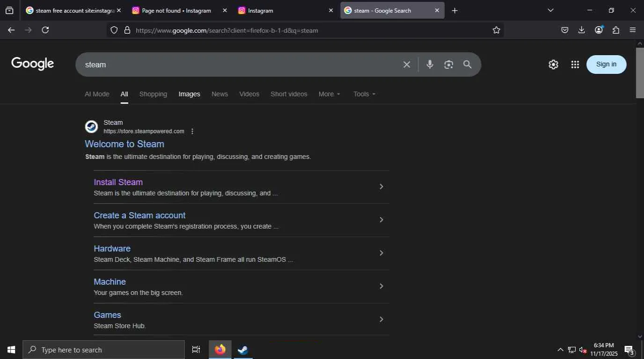Open the Install Steam link
The width and height of the screenshot is (644, 359).
[x=118, y=182]
